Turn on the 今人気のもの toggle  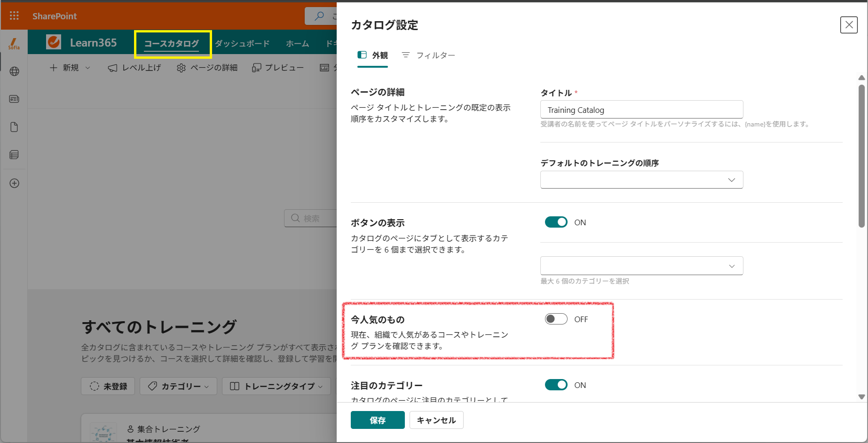pos(556,319)
